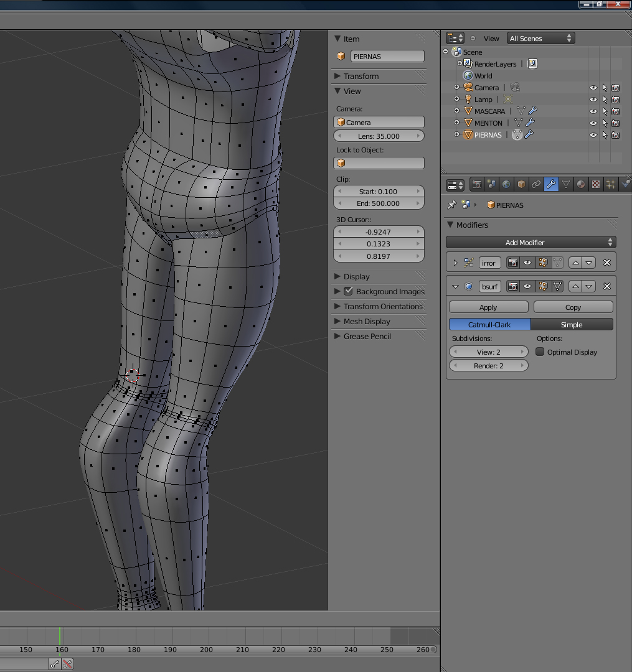The width and height of the screenshot is (632, 672).
Task: Click the pin icon in properties header
Action: [451, 205]
